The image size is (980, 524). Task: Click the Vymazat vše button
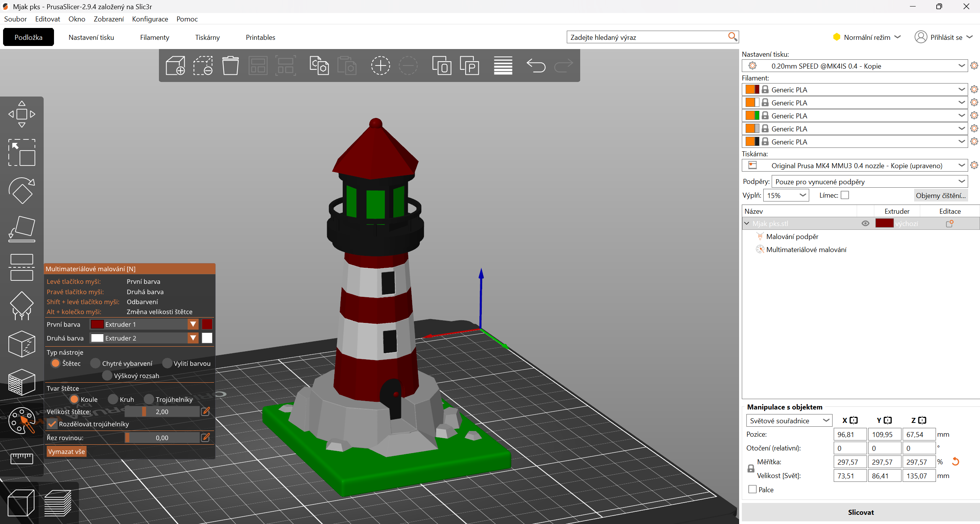[66, 452]
